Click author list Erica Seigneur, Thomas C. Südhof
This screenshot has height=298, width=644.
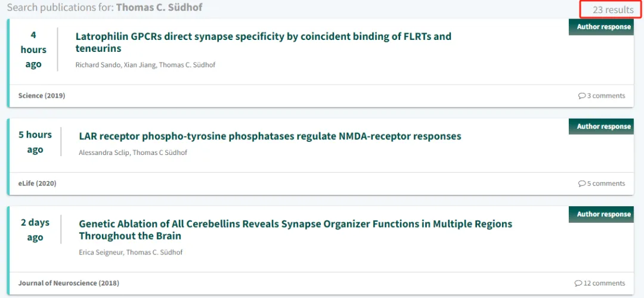(x=131, y=253)
